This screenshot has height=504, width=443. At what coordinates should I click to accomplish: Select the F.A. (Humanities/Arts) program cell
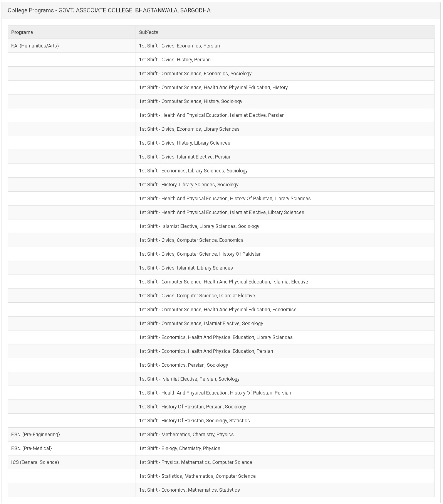(x=35, y=46)
